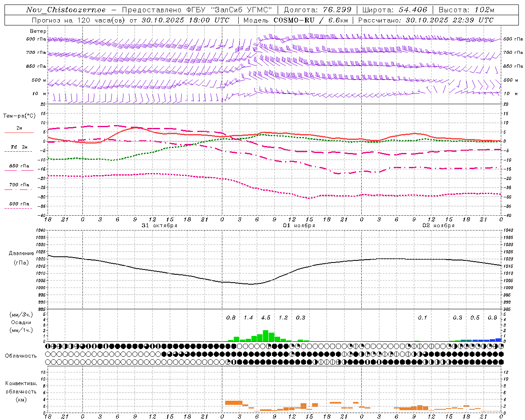Viewport: 525px width, 420px height.
Task: Click the 0.8 precipitation value
Action: (231, 317)
